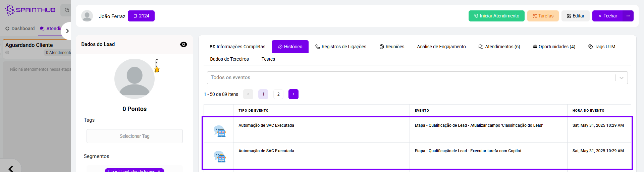The image size is (644, 172).
Task: Click the large lead avatar picture
Action: pyautogui.click(x=135, y=79)
